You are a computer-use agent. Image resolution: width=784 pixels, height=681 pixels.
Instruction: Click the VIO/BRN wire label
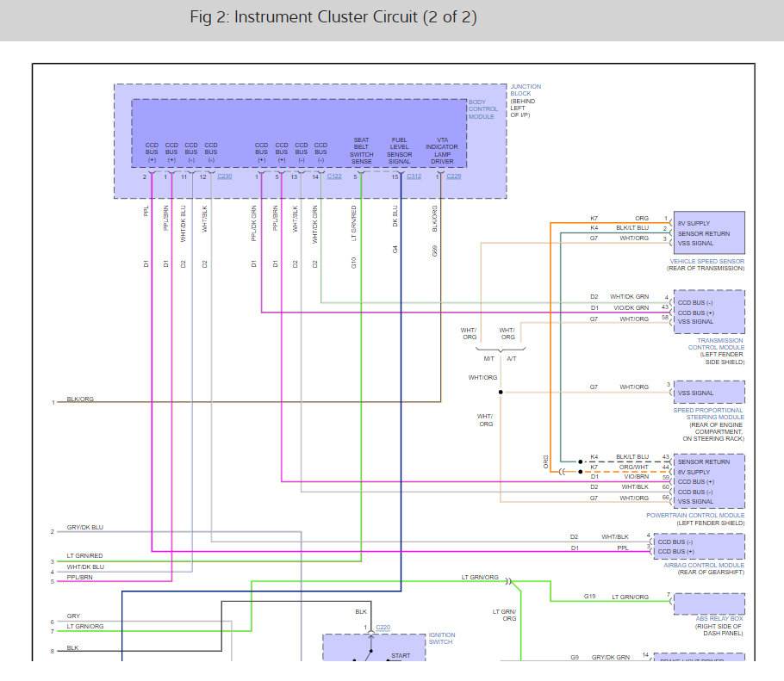(636, 477)
